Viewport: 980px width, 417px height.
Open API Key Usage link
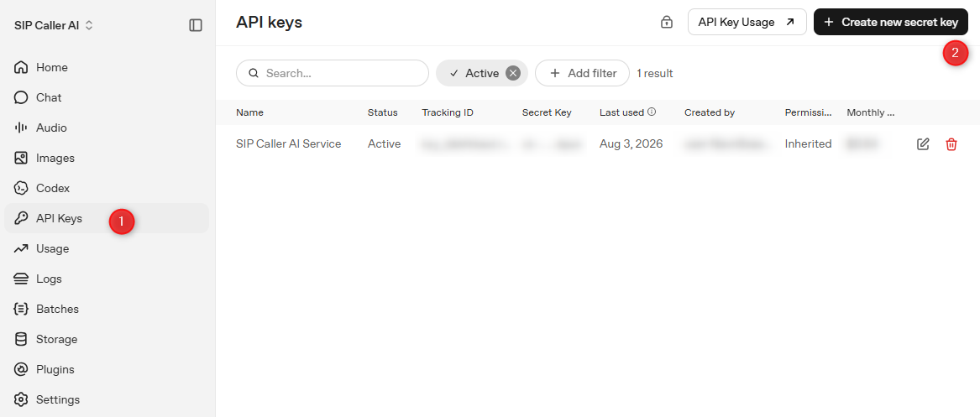click(x=747, y=23)
